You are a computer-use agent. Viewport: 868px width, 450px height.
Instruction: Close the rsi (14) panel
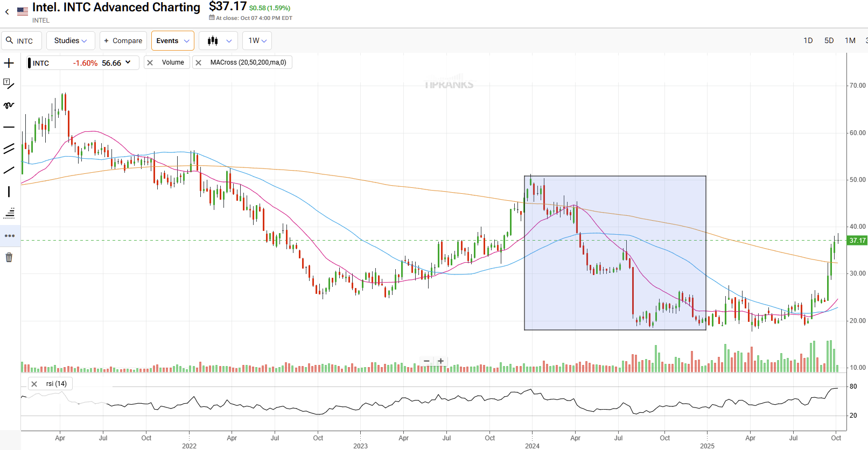[34, 384]
